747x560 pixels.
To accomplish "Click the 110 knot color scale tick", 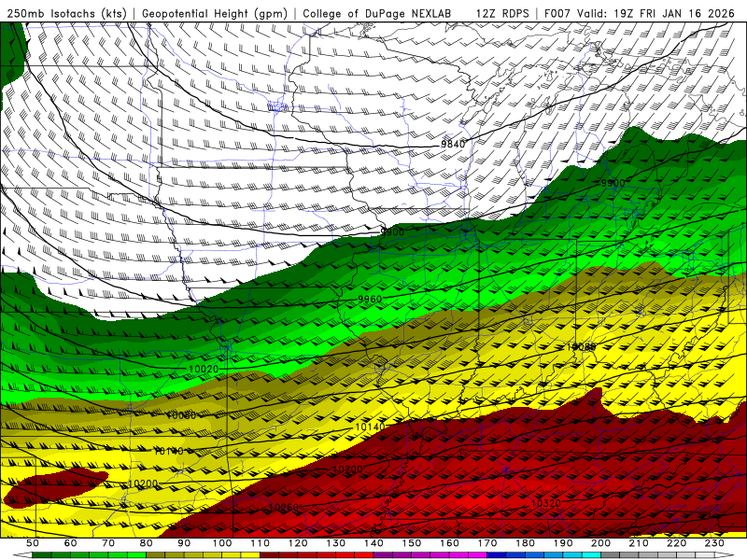I will coord(261,543).
